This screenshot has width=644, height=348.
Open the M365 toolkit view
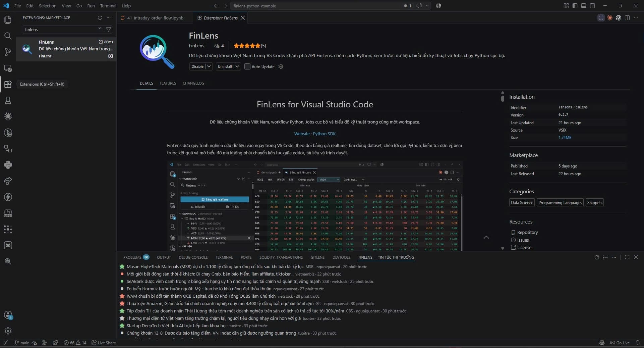coord(8,213)
